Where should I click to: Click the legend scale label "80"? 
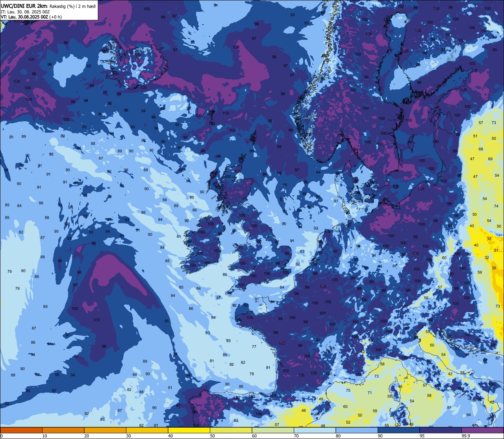pos(338,436)
